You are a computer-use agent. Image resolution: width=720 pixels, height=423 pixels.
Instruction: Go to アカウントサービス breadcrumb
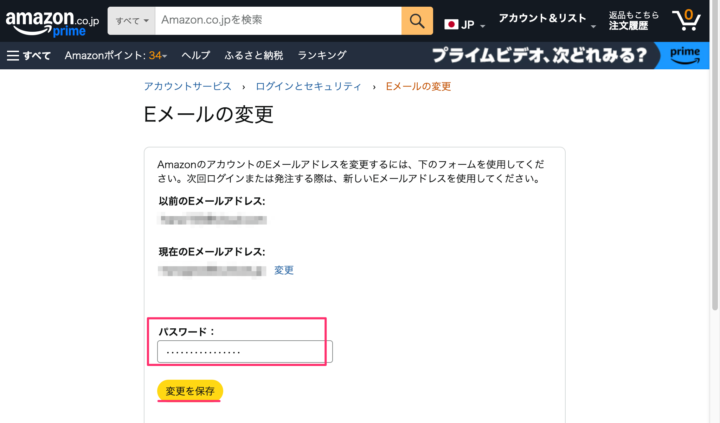click(187, 87)
